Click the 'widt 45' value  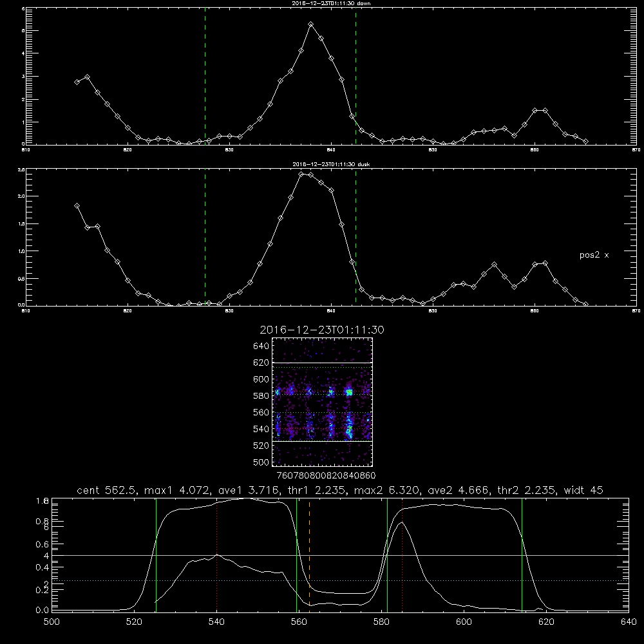tap(583, 490)
